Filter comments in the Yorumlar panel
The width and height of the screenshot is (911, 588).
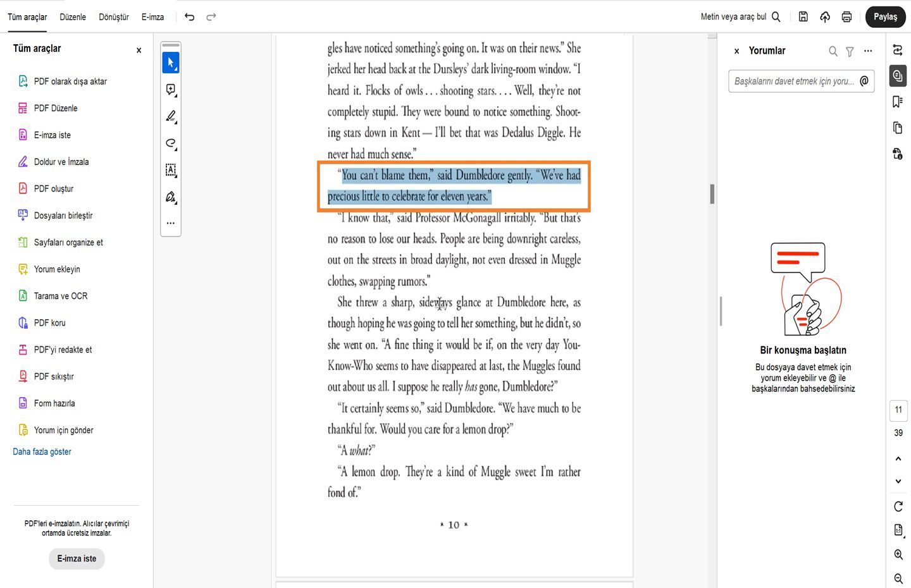coord(850,51)
